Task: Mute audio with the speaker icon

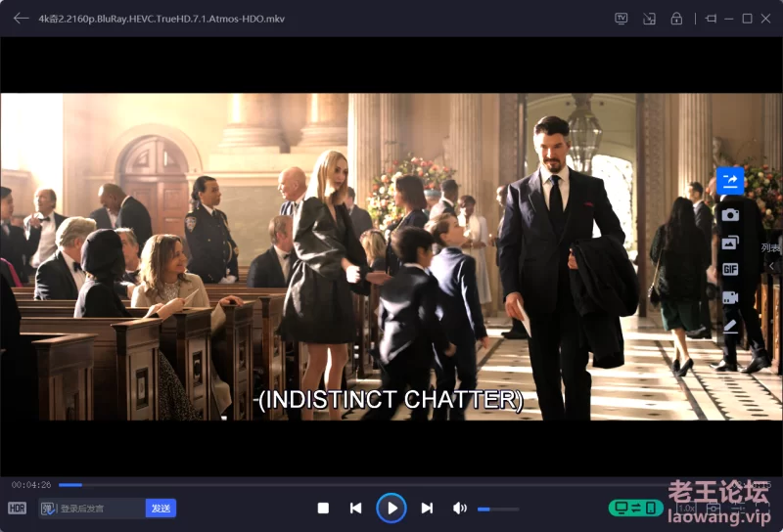Action: pos(459,509)
